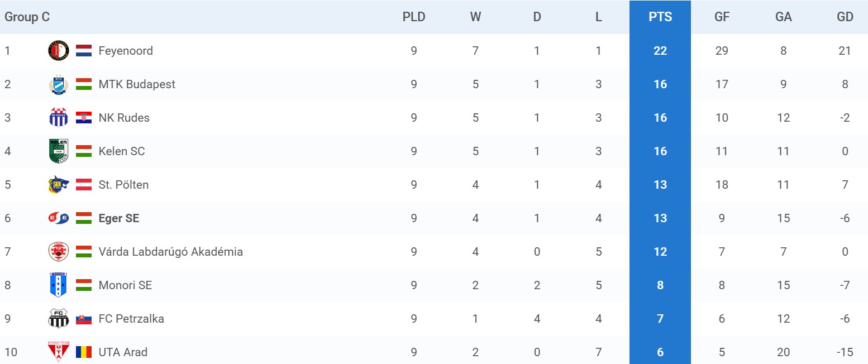
Task: Click the Slovak flag beside FC Petrzalka
Action: (x=84, y=319)
